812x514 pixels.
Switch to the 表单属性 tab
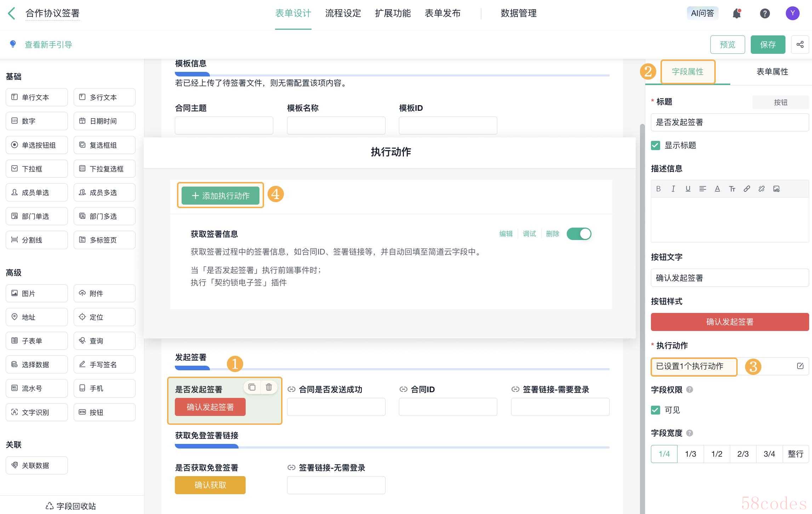point(772,72)
